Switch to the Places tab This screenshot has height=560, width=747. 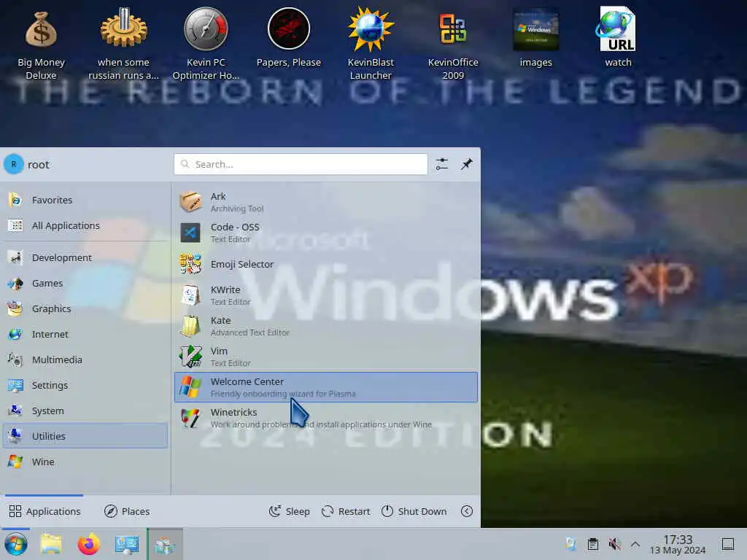127,511
